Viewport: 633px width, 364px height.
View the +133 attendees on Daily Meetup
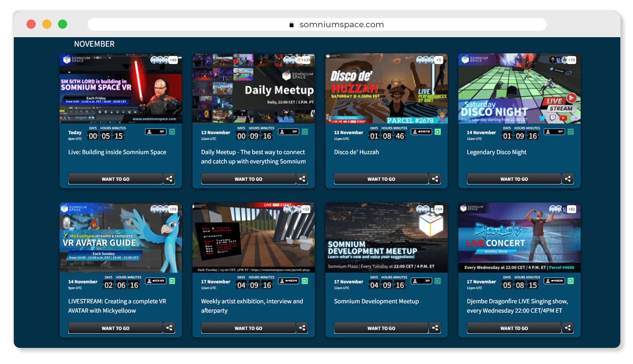click(306, 60)
